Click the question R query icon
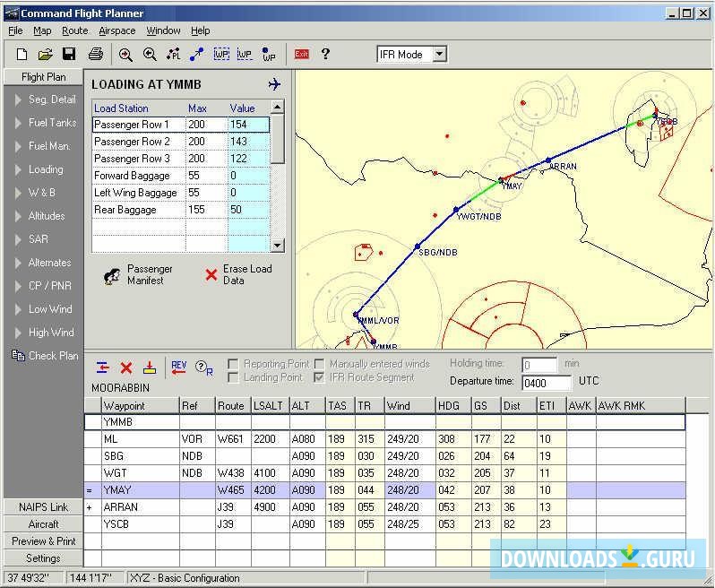 pos(203,367)
